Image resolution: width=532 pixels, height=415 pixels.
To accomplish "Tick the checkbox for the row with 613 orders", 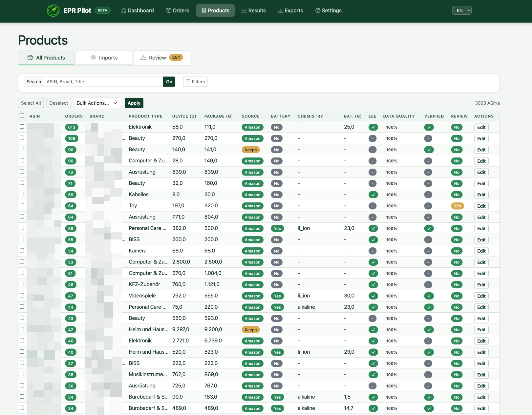I will 22,126.
